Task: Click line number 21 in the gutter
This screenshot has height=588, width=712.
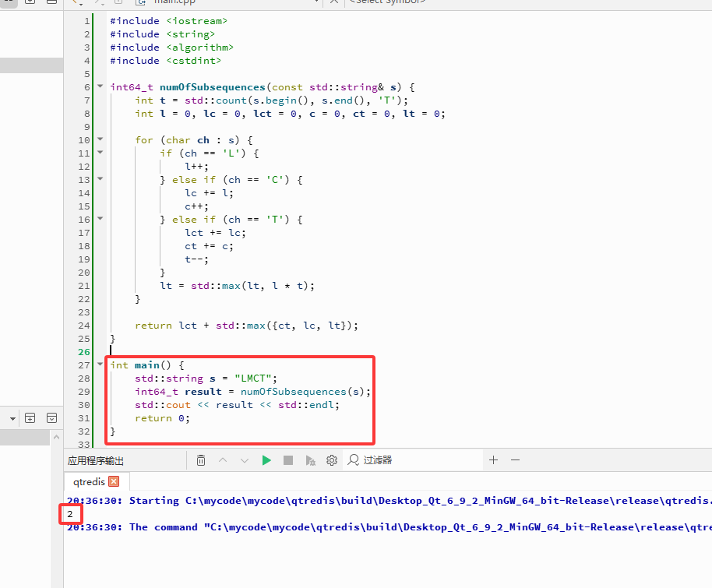Action: click(84, 286)
